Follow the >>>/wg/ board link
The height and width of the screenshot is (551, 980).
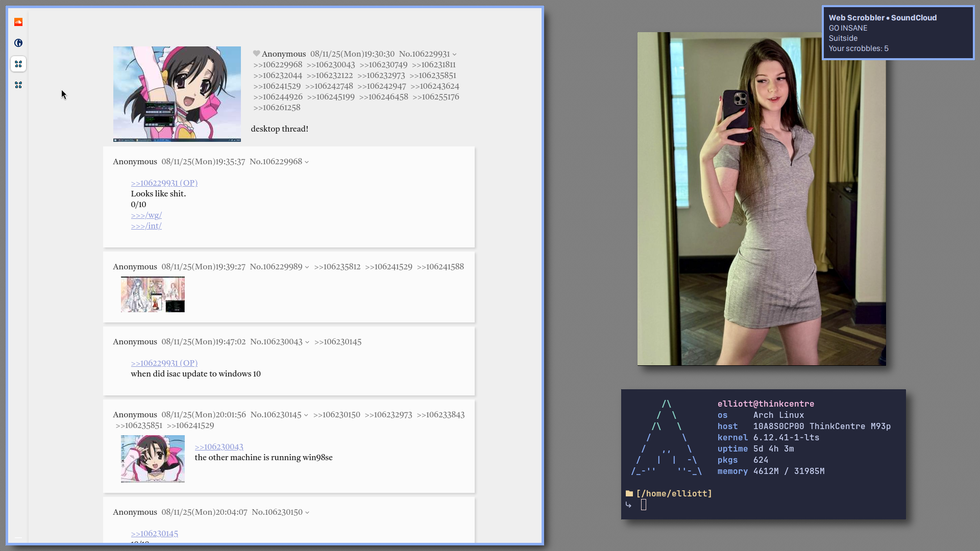146,215
